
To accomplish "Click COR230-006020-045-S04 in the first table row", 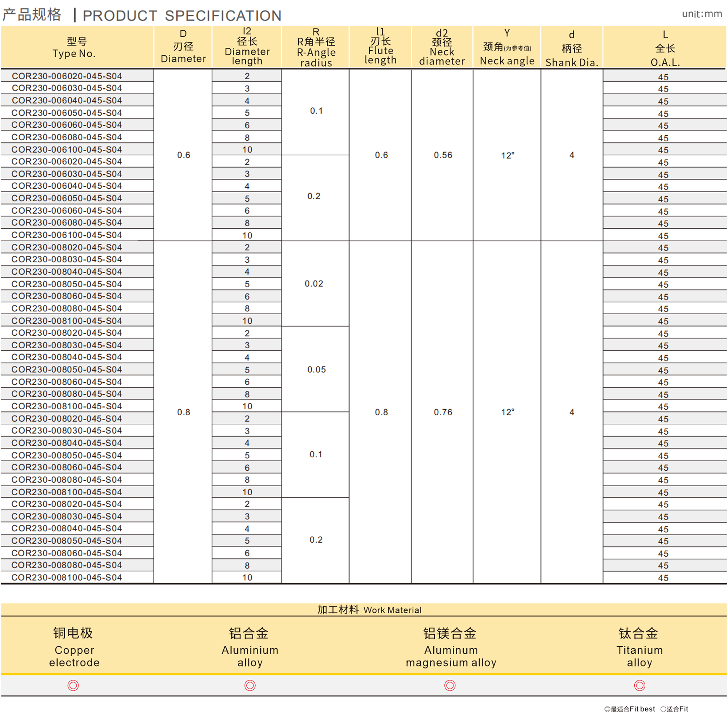I will (x=67, y=76).
